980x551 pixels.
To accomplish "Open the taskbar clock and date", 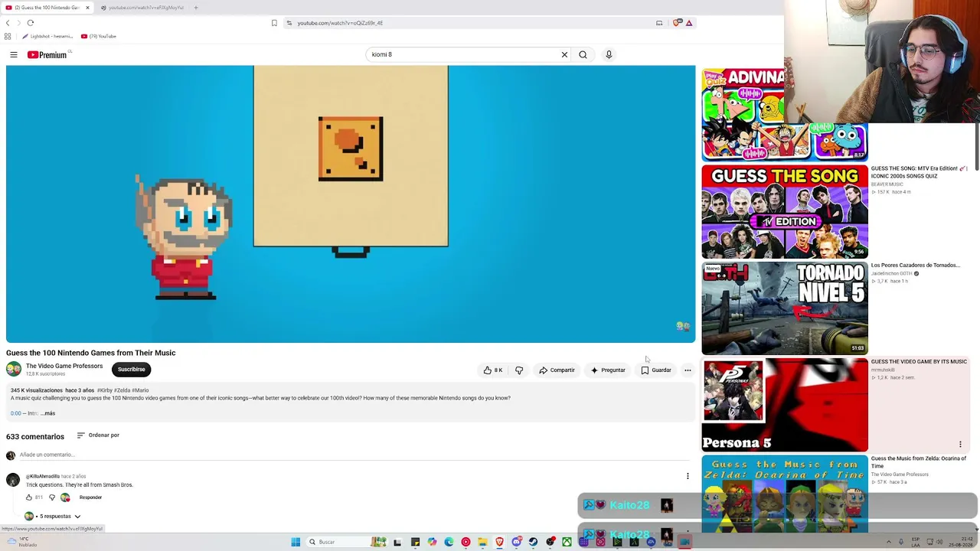I will 961,542.
